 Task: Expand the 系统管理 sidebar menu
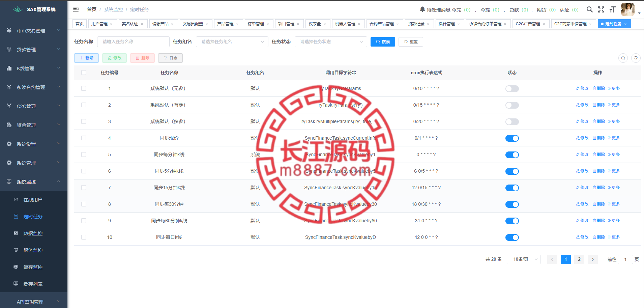34,163
